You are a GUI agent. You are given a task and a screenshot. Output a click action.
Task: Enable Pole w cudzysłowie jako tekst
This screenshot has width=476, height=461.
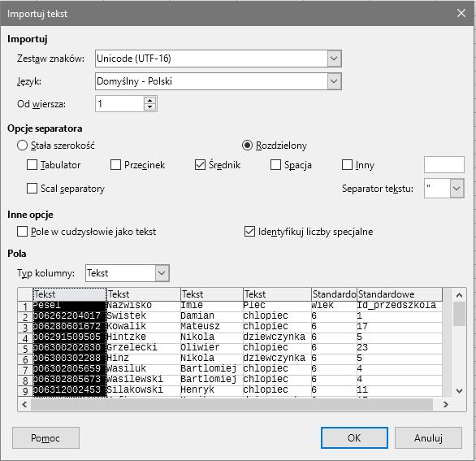tap(22, 232)
